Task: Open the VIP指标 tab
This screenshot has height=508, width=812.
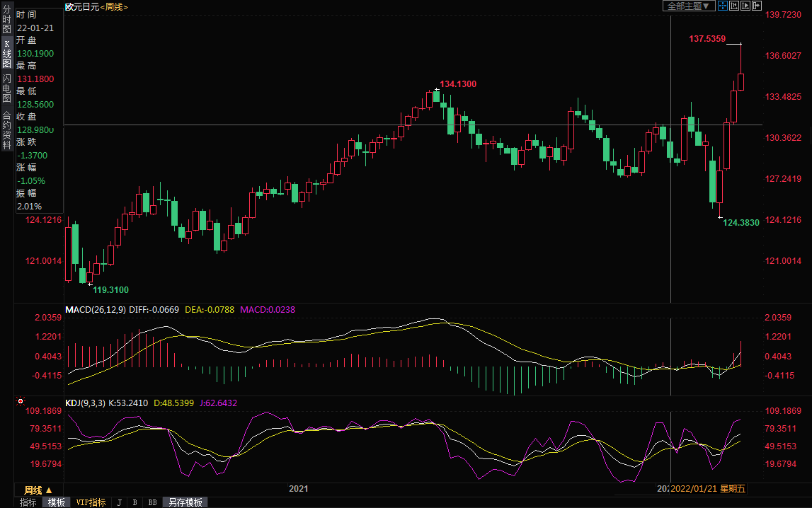Action: (91, 502)
